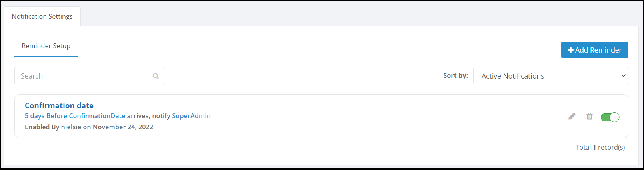The width and height of the screenshot is (644, 170).
Task: Click the plus icon on Add Reminder
Action: point(571,50)
